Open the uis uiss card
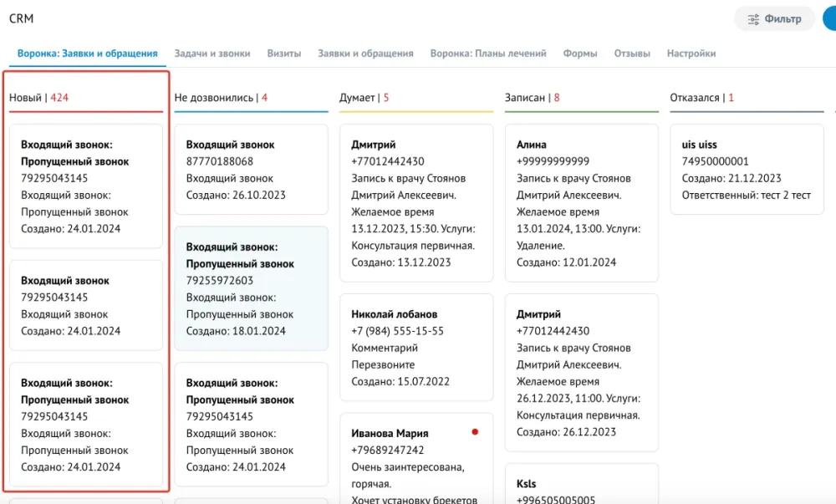836x504 pixels. (747, 170)
